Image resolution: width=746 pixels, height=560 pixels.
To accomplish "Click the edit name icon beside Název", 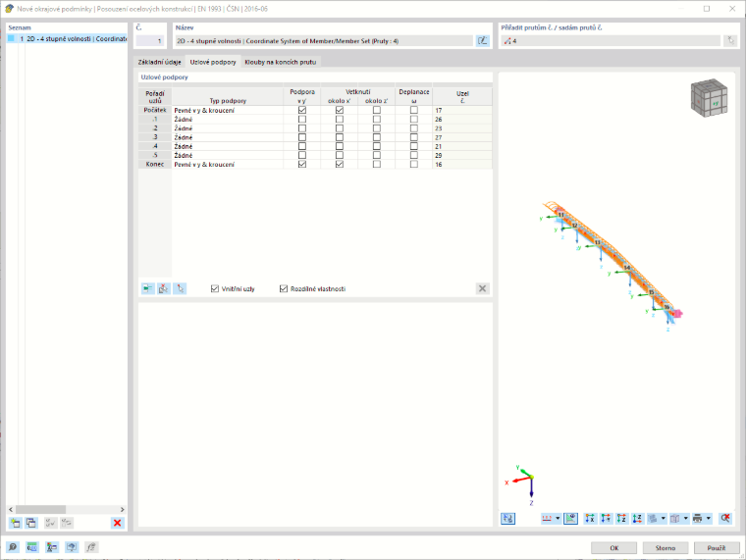I will click(482, 41).
